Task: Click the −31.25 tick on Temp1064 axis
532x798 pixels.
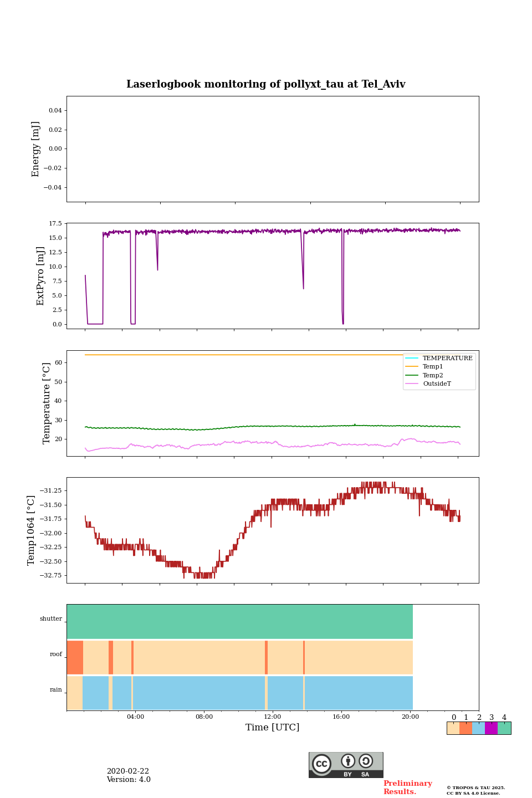Action: coord(50,490)
